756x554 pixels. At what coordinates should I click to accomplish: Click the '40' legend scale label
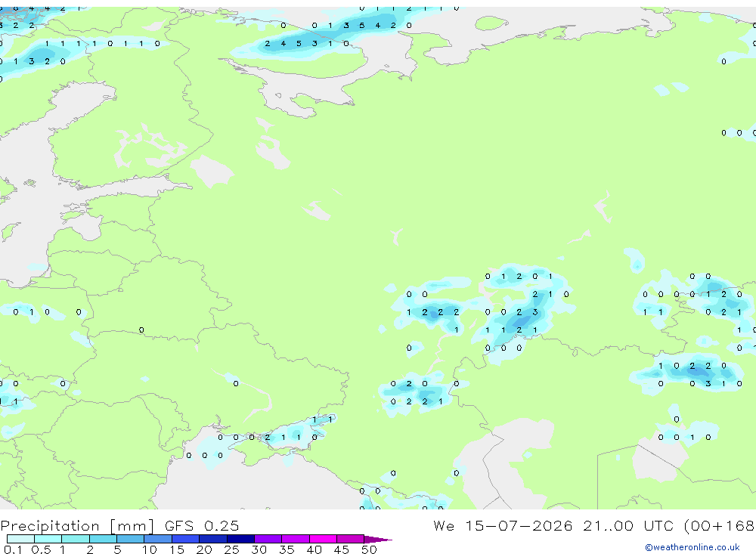314,549
